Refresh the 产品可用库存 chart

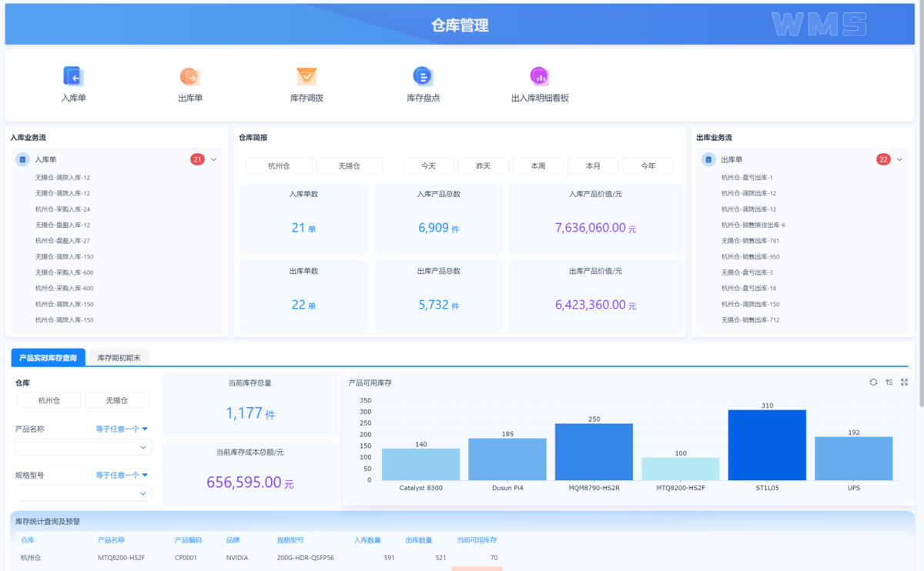873,382
